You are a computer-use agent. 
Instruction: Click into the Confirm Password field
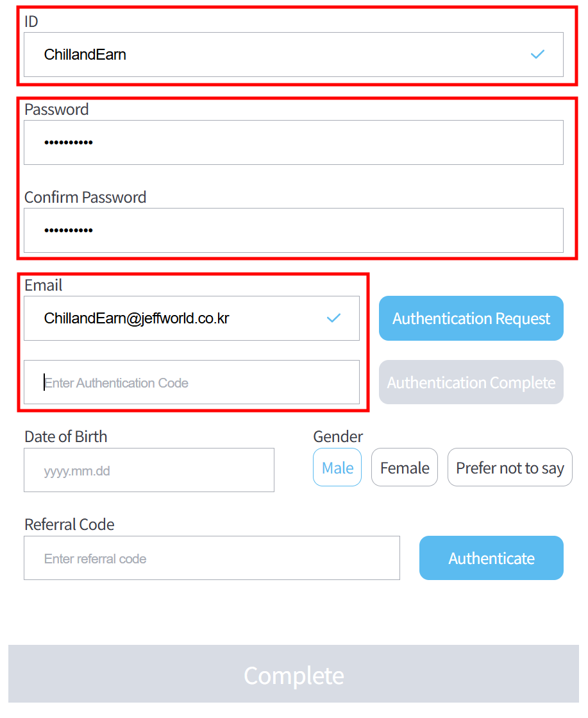point(293,230)
